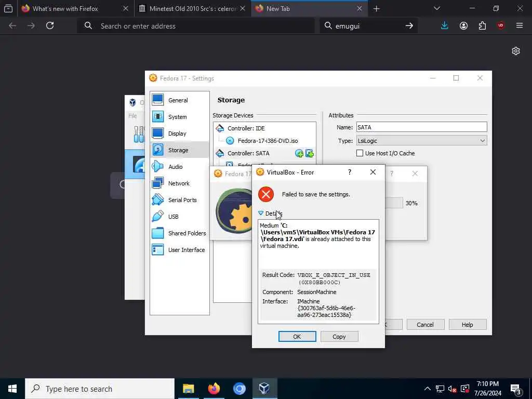Open a new Firefox tab with plus
Image resolution: width=532 pixels, height=399 pixels.
(x=376, y=9)
